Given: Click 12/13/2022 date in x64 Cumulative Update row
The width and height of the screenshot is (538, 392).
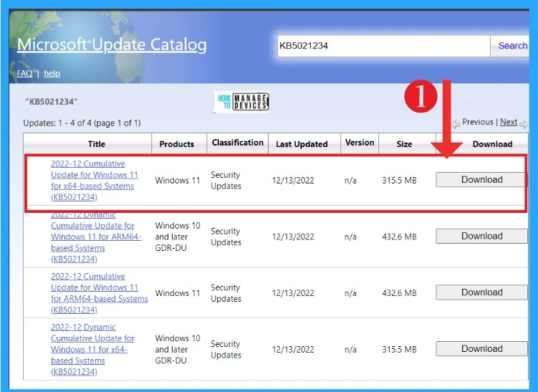Looking at the screenshot, I should [x=293, y=180].
